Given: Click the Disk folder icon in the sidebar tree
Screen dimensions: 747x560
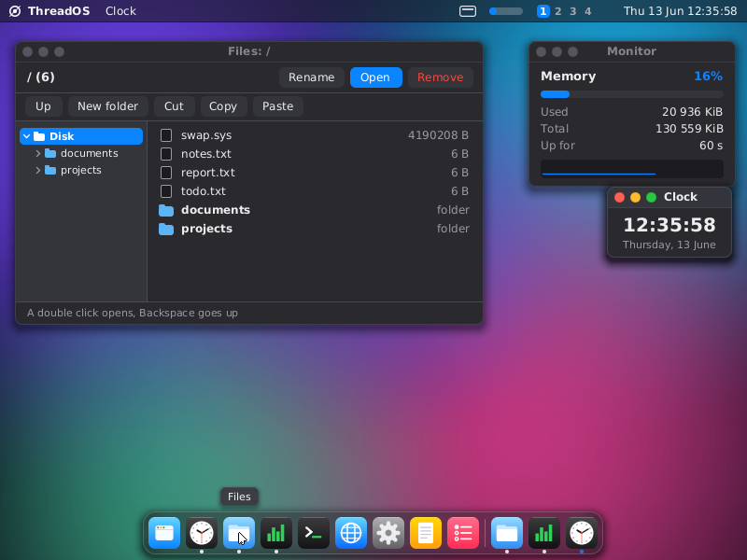Looking at the screenshot, I should (x=39, y=136).
